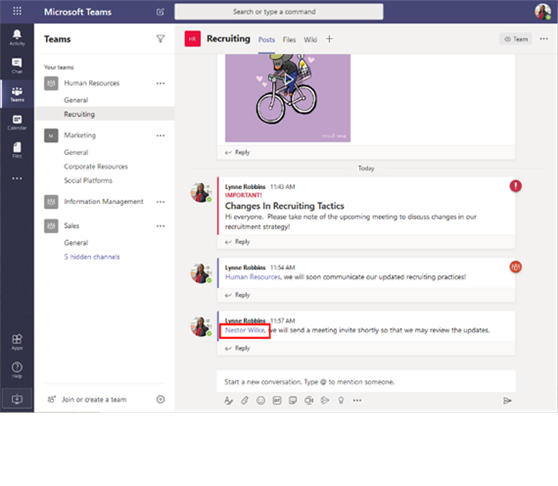Open the emoji picker
This screenshot has height=486, width=558.
pyautogui.click(x=261, y=401)
